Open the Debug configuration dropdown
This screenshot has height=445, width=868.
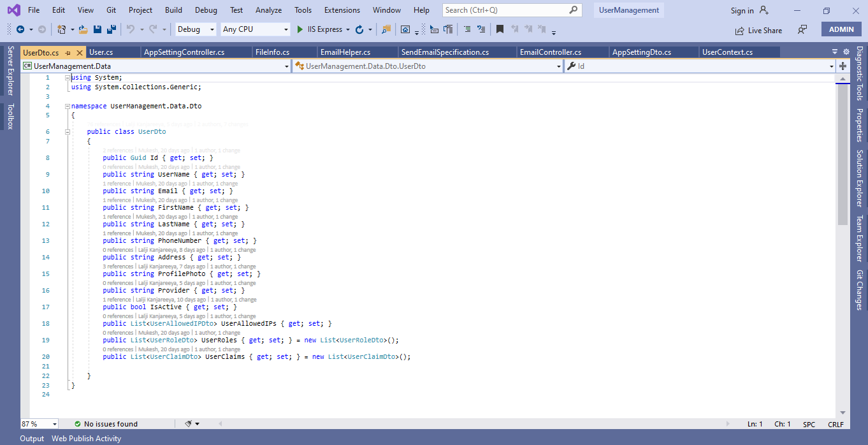pos(196,29)
